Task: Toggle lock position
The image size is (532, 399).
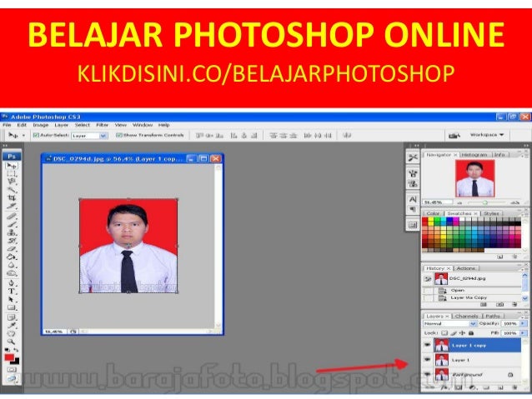Action: click(x=462, y=333)
